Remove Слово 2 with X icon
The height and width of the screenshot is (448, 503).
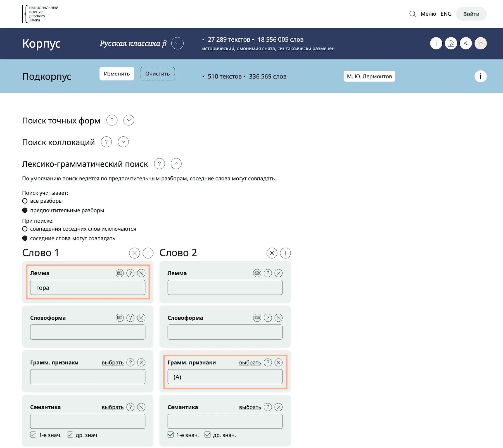point(272,253)
